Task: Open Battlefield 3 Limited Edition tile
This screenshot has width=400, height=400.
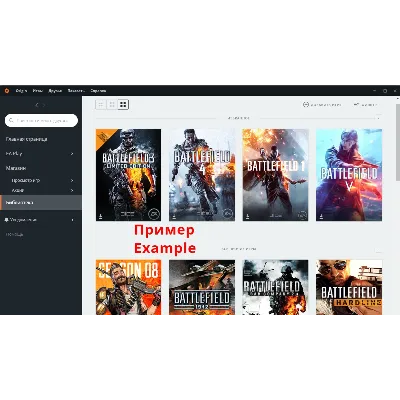Action: point(128,175)
